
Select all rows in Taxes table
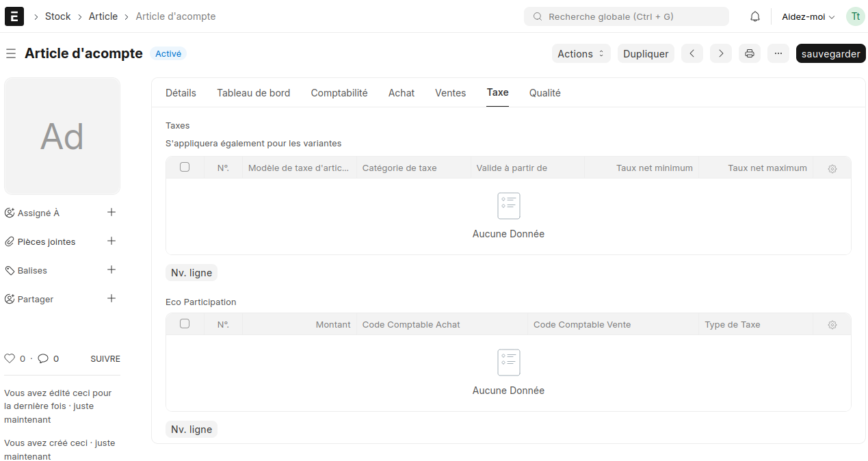pyautogui.click(x=185, y=168)
